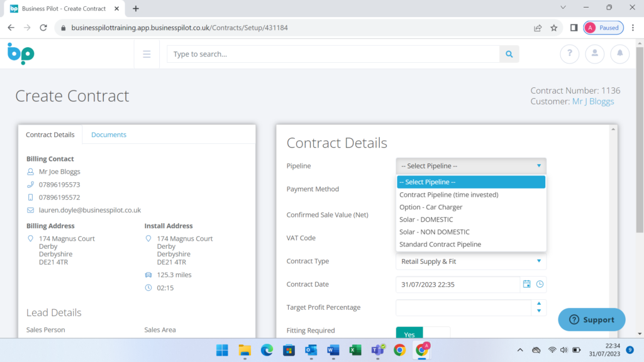
Task: Open the Contract Date calendar picker
Action: click(x=527, y=284)
